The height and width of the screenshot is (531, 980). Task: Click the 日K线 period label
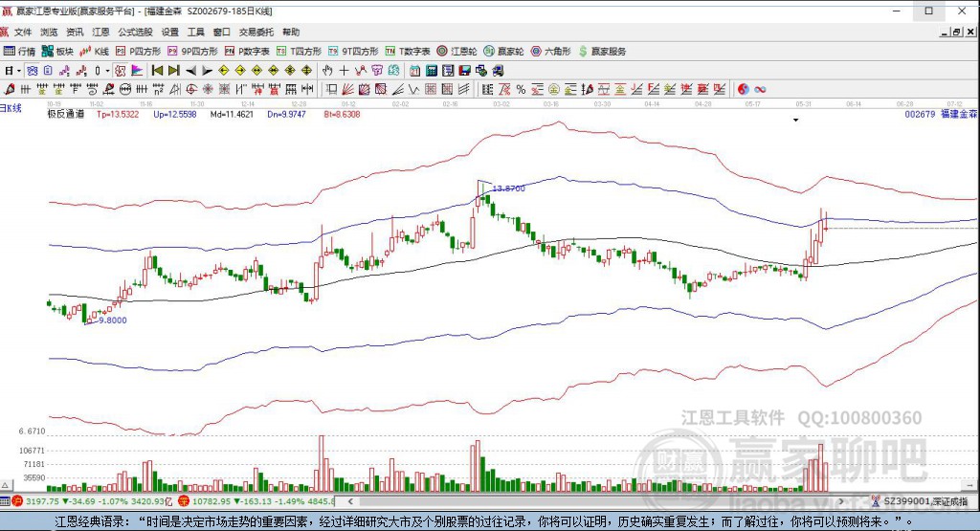coord(11,108)
